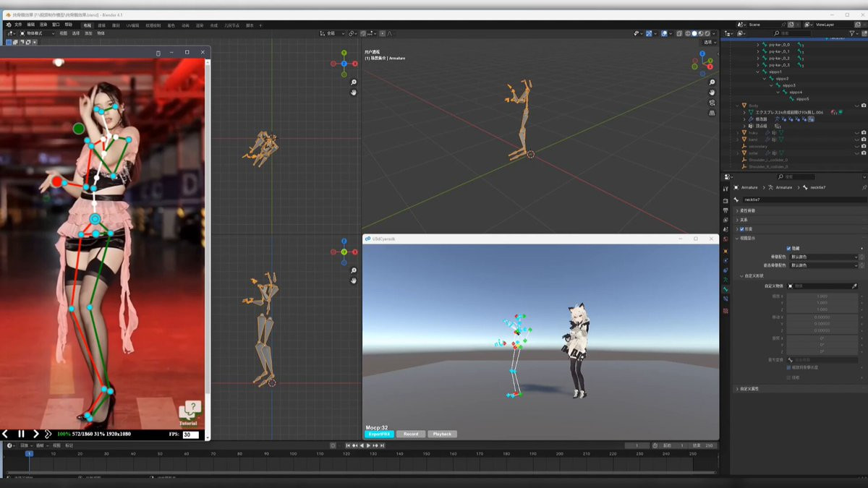Pin the properties editor context

[864, 187]
